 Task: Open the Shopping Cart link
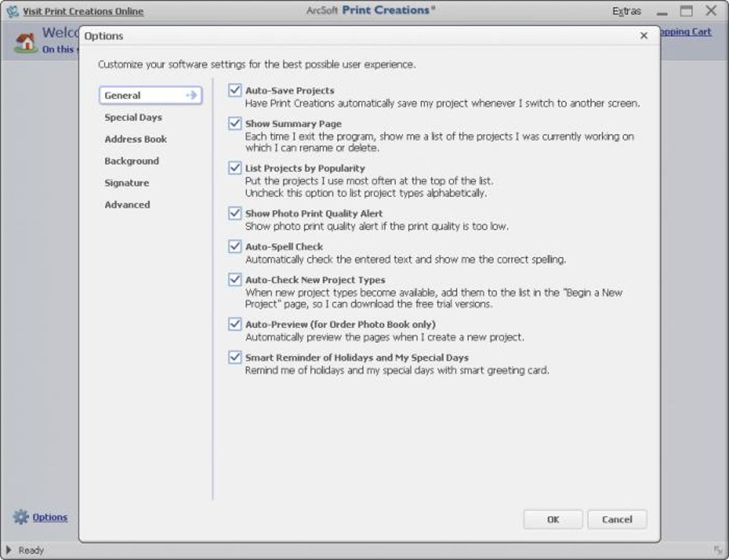coord(686,31)
